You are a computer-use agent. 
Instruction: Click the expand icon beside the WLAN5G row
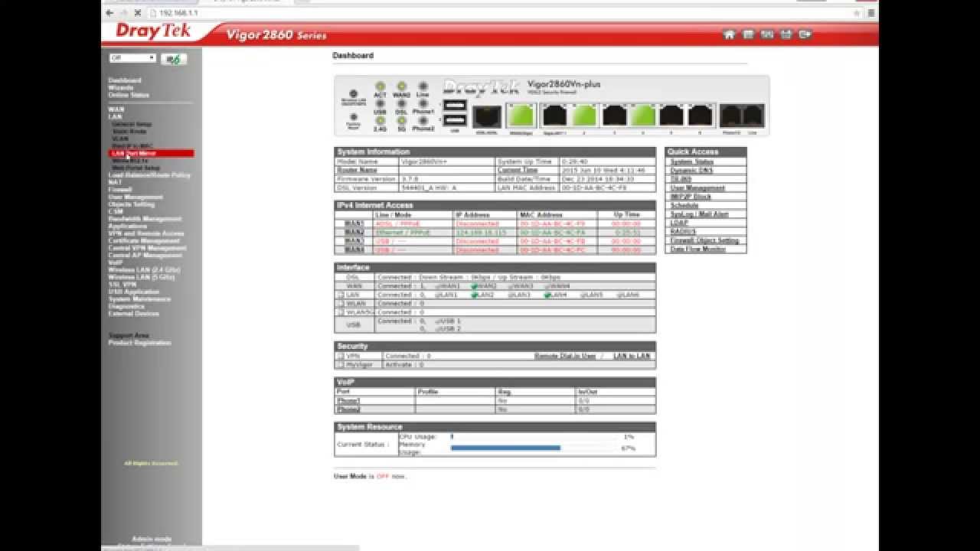(340, 312)
